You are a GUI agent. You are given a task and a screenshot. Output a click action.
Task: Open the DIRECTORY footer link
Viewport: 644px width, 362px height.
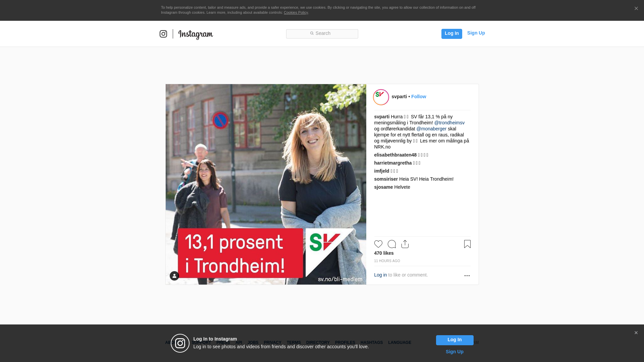(x=318, y=343)
